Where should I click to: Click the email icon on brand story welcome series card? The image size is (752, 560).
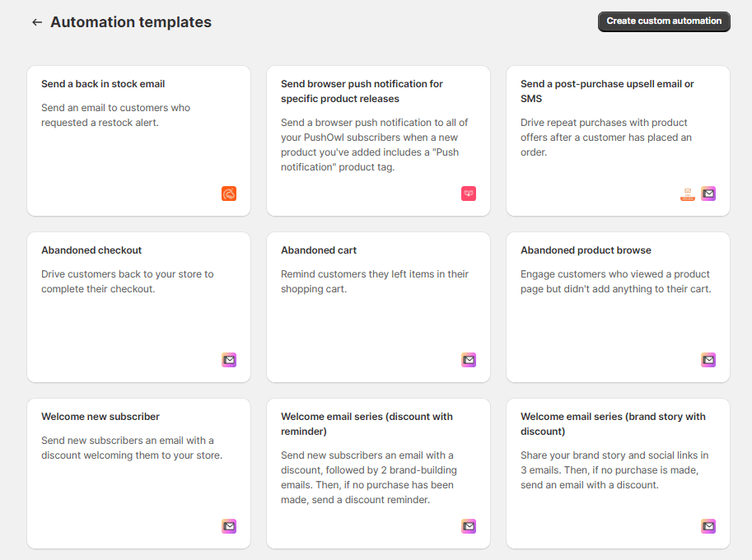click(708, 526)
